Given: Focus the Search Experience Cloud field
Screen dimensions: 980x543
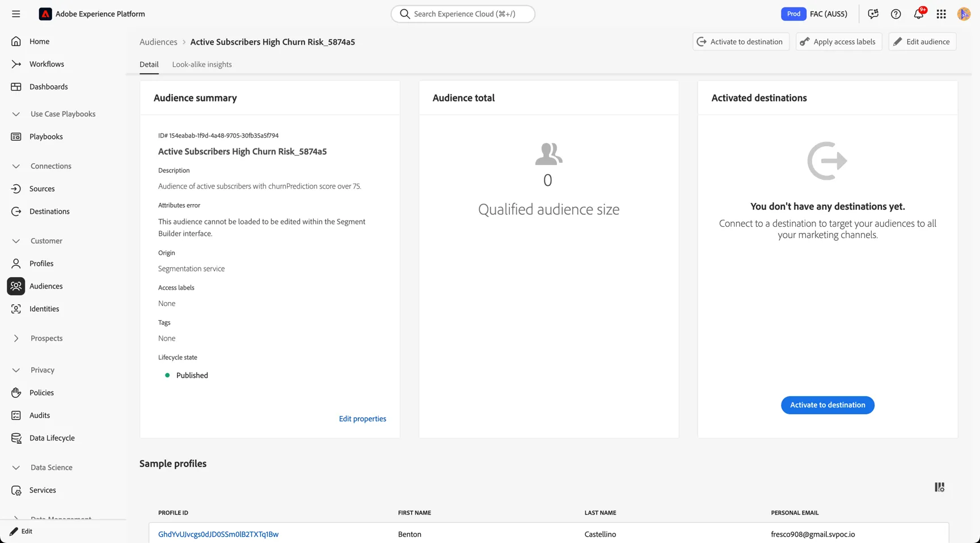Looking at the screenshot, I should click(463, 14).
